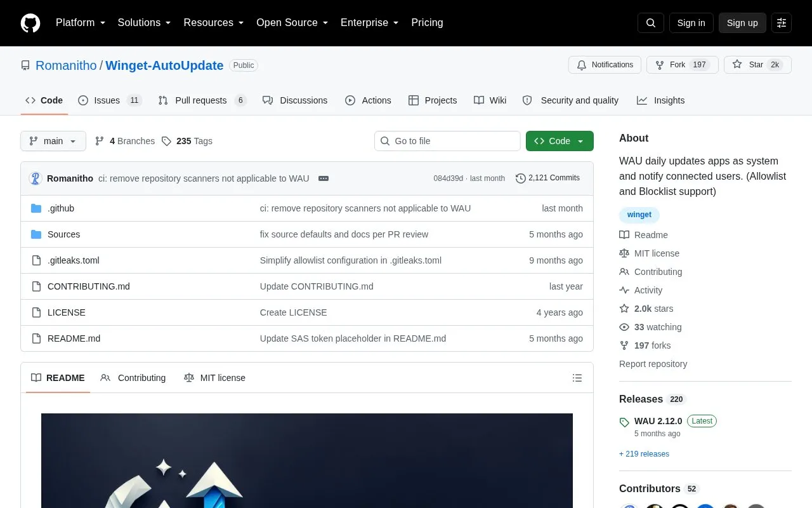Open the WAU 2.12.0 release link

(x=658, y=421)
